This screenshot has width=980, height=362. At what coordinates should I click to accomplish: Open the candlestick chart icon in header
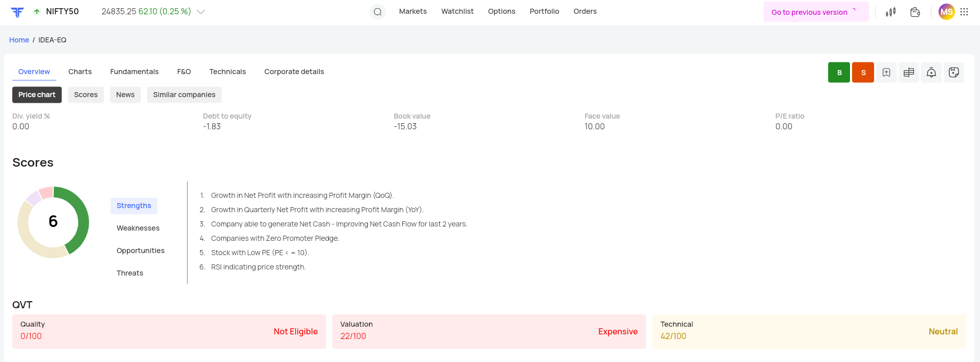click(x=891, y=12)
